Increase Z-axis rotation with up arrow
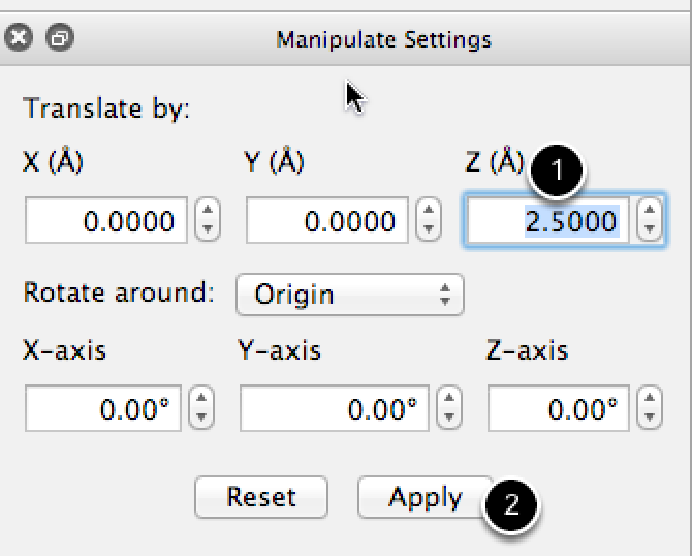The width and height of the screenshot is (693, 557). (651, 399)
